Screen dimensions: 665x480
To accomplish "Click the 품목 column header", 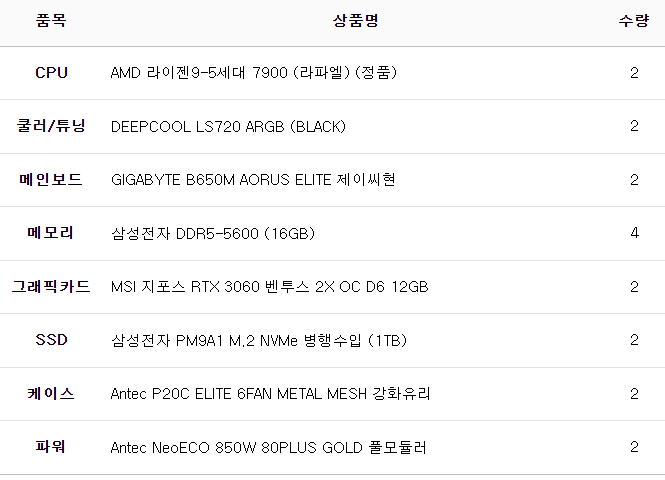I will pyautogui.click(x=51, y=21).
